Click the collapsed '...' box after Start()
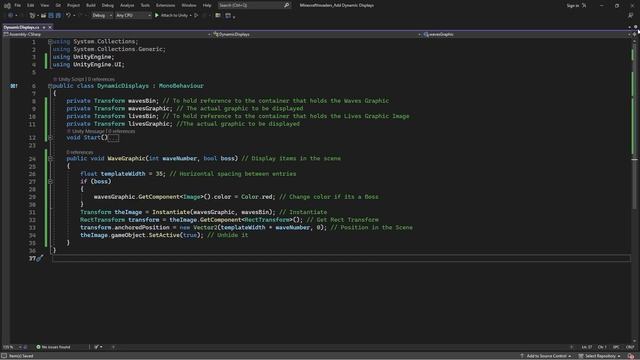Image resolution: width=640 pixels, height=360 pixels. click(113, 138)
